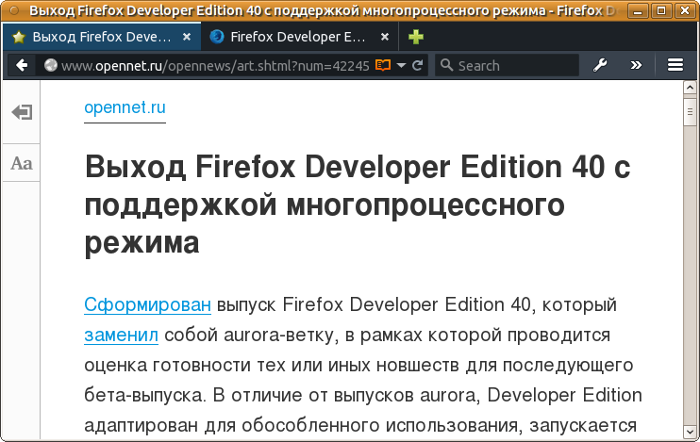Click the vertical scrollbar thumb
The height and width of the screenshot is (442, 700).
click(x=690, y=112)
